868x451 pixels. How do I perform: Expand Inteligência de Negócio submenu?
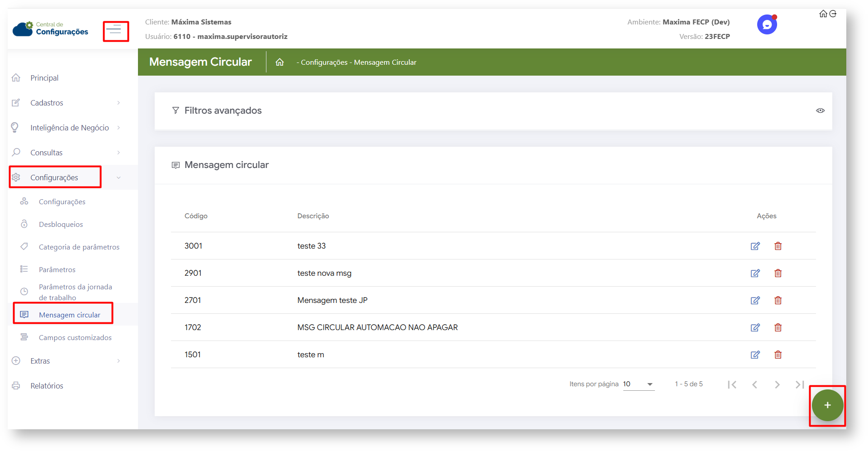[x=69, y=128]
